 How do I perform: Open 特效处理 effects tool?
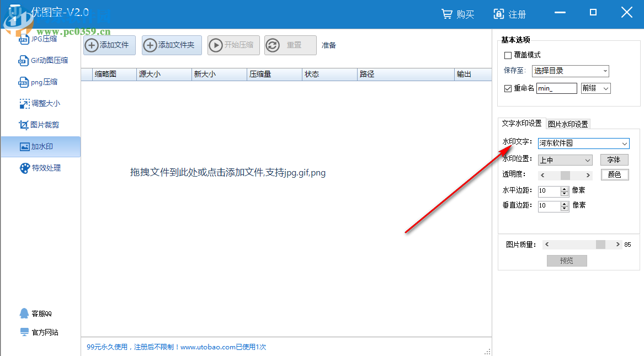pyautogui.click(x=40, y=168)
